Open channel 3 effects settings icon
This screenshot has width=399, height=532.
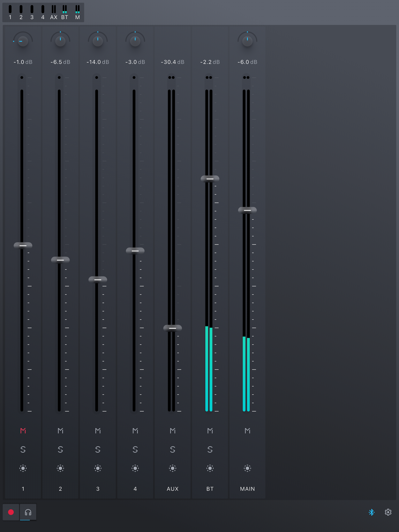(98, 468)
